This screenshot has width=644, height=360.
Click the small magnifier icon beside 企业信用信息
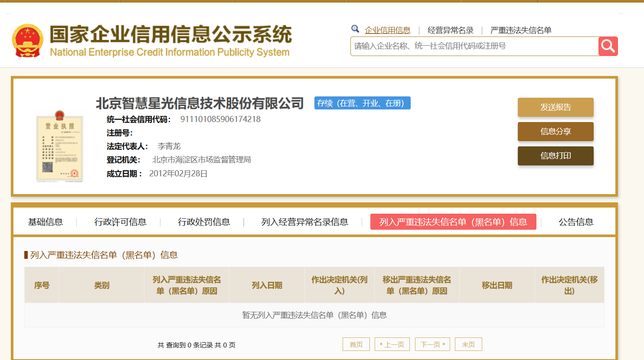[355, 29]
